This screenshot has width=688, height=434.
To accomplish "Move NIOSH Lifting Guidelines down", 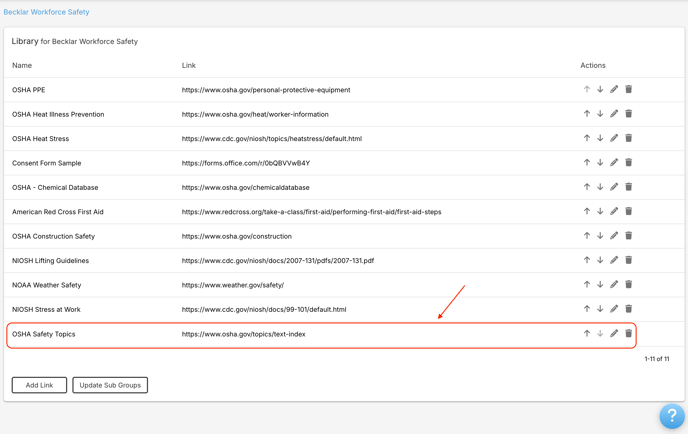I will tap(600, 260).
